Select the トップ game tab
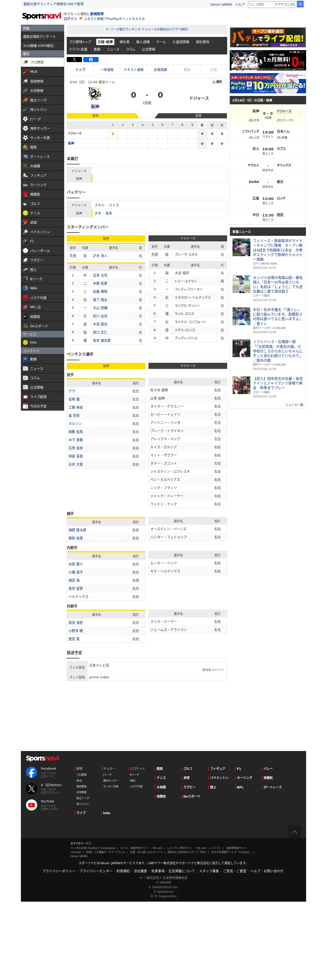 [x=80, y=70]
